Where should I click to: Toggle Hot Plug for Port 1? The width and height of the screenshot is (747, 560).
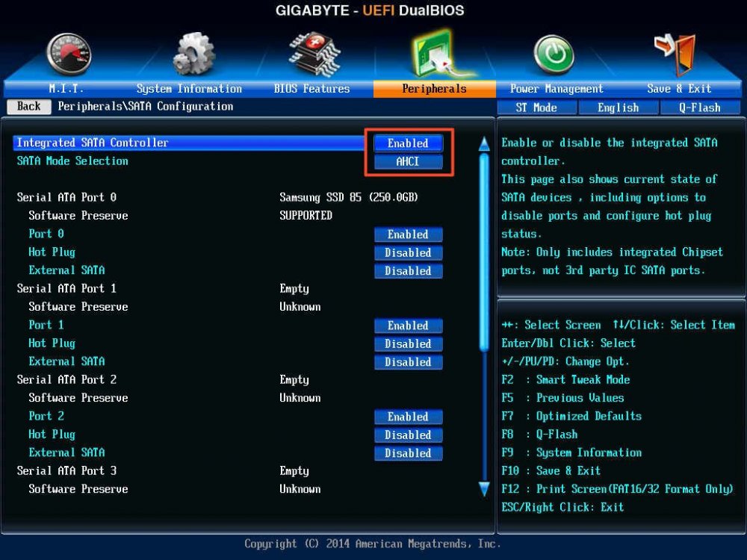[x=408, y=343]
